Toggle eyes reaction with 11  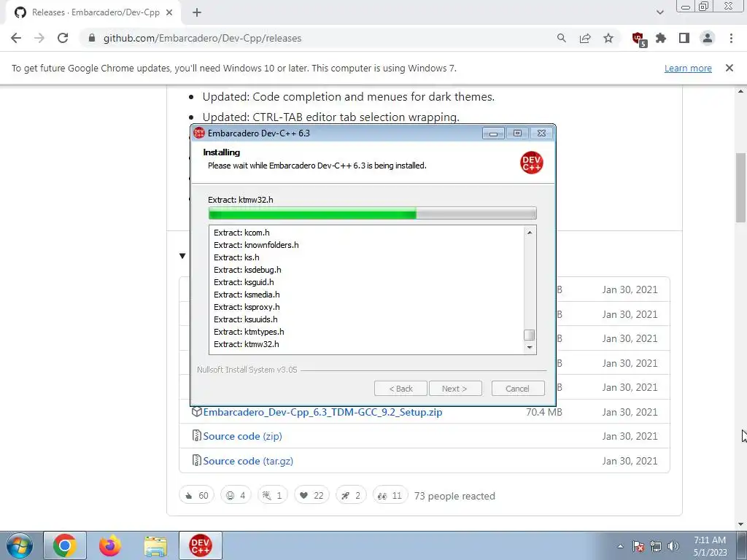pos(390,496)
